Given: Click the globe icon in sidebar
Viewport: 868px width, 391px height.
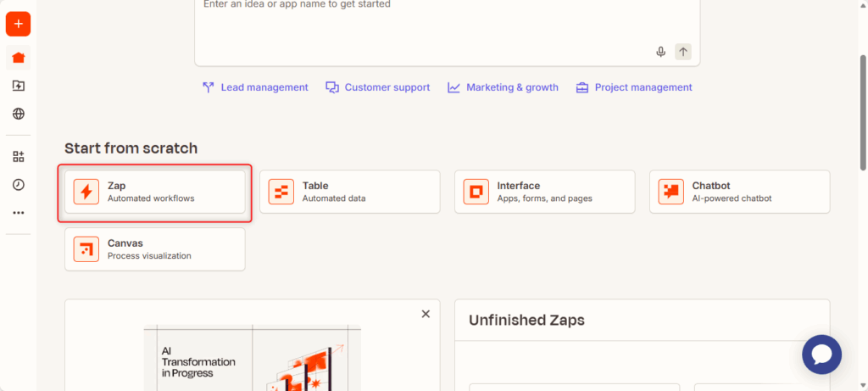Looking at the screenshot, I should (18, 114).
